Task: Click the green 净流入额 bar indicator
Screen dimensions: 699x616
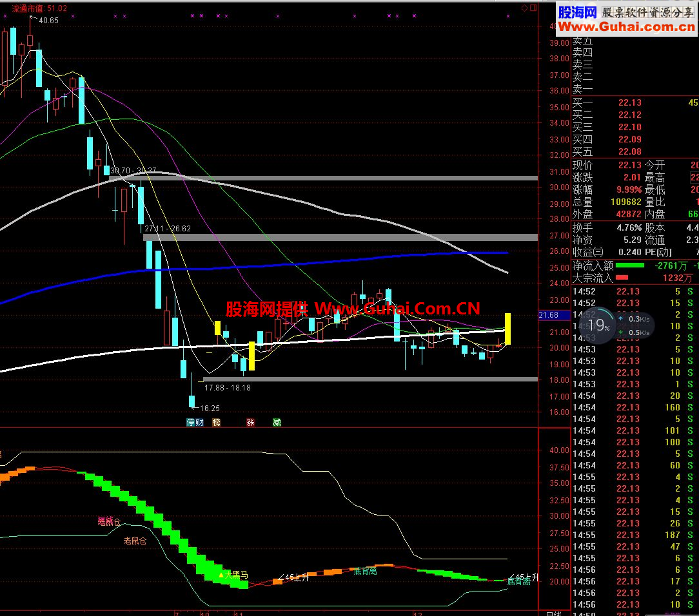Action: [629, 266]
